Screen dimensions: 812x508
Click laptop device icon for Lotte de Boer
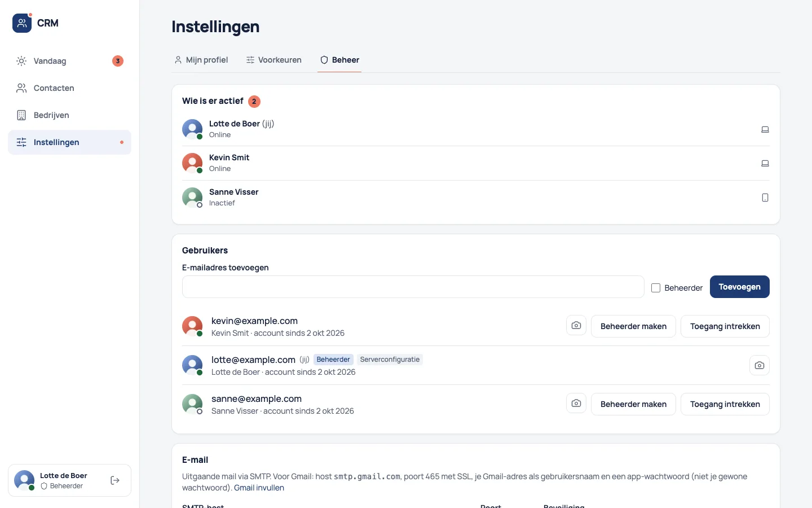765,129
